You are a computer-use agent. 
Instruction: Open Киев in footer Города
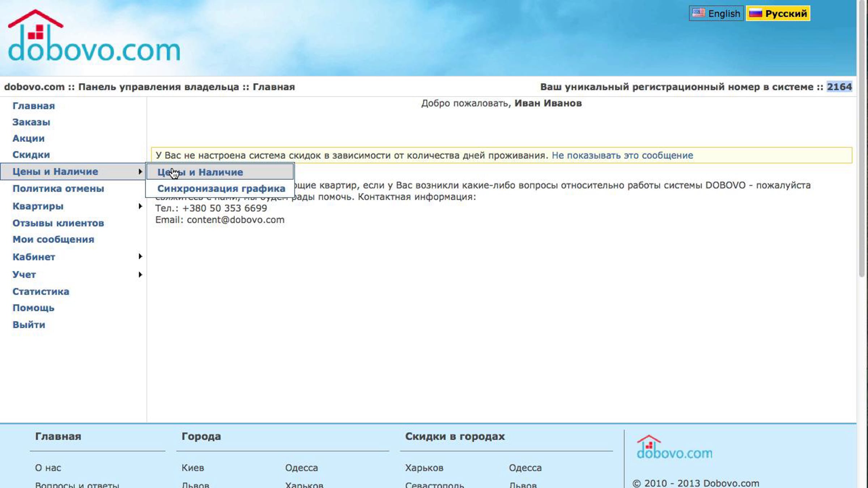click(x=193, y=468)
